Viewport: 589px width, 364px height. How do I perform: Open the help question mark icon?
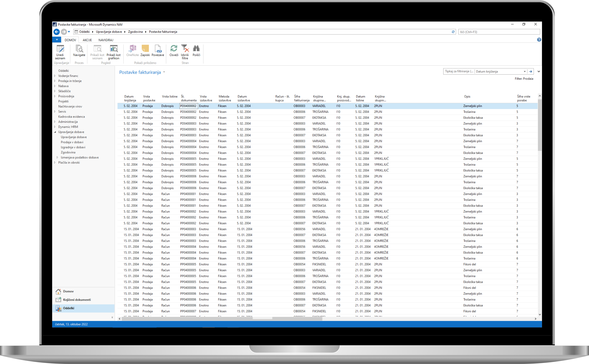coord(539,40)
